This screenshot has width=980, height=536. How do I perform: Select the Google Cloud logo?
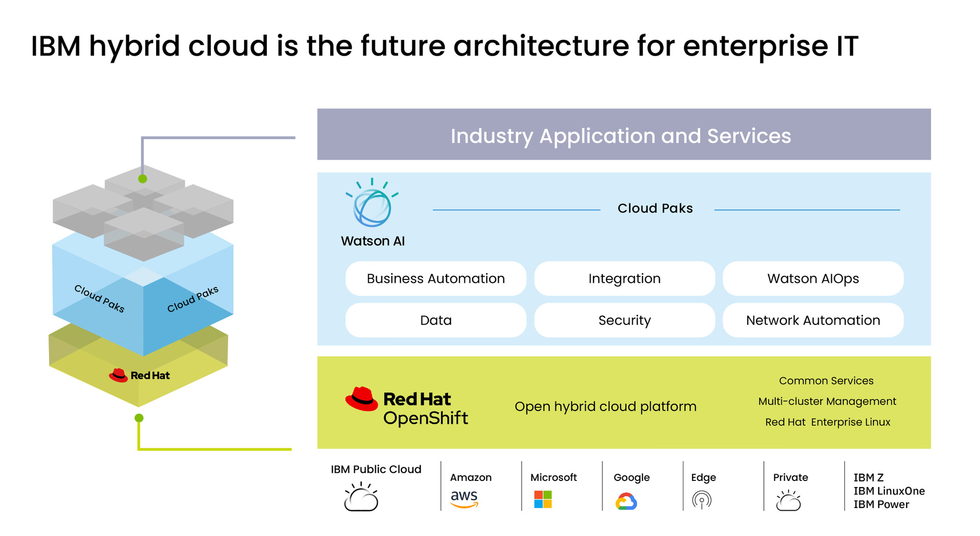626,501
